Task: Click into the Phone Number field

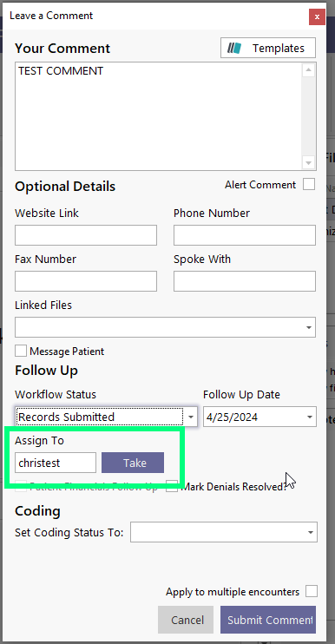Action: (245, 235)
